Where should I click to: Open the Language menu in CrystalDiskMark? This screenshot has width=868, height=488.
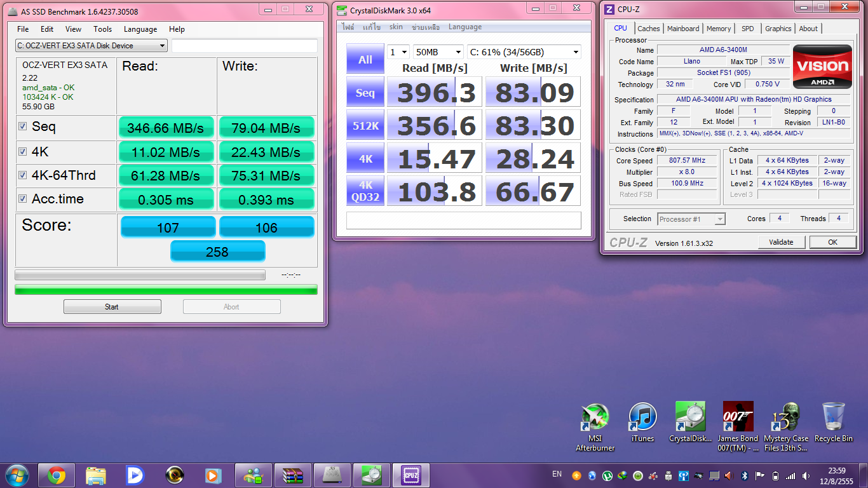(465, 27)
